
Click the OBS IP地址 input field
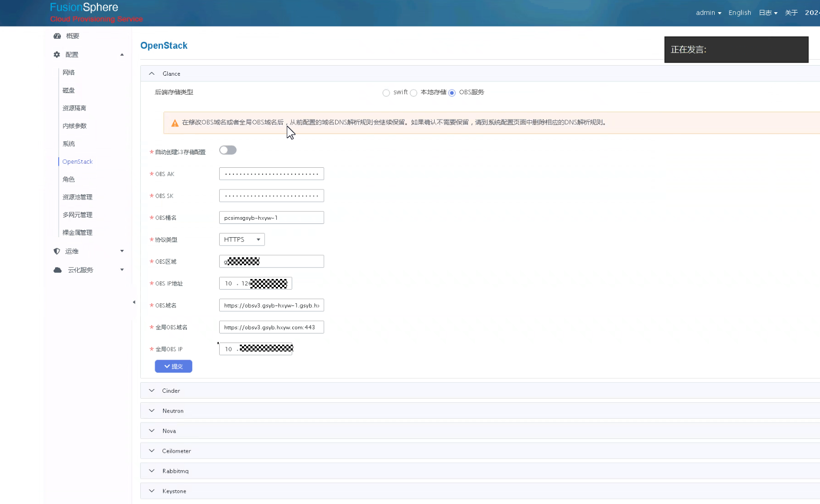click(256, 283)
